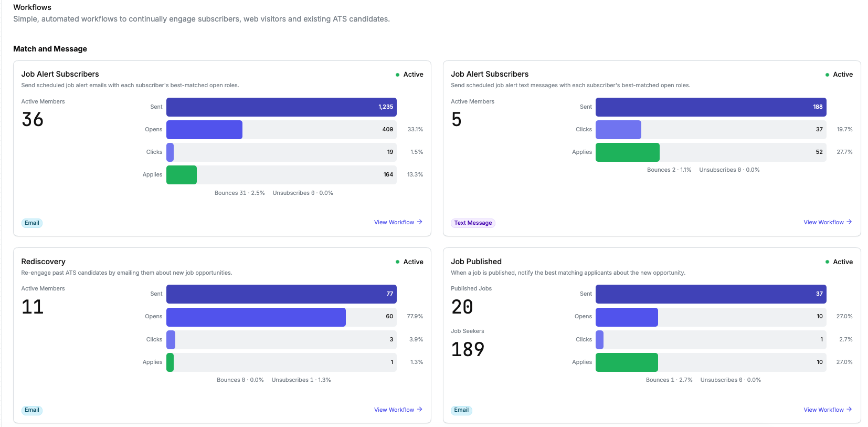
Task: Click the Job Seekers count 189
Action: (x=468, y=349)
